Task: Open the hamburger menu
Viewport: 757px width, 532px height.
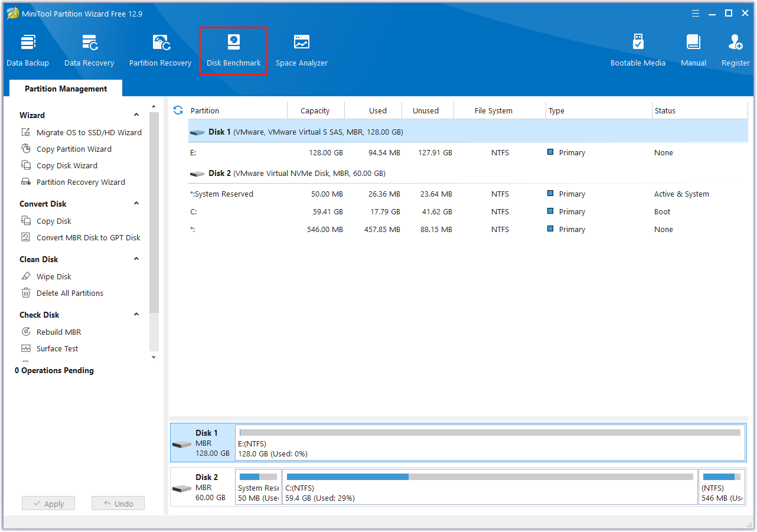Action: tap(695, 13)
